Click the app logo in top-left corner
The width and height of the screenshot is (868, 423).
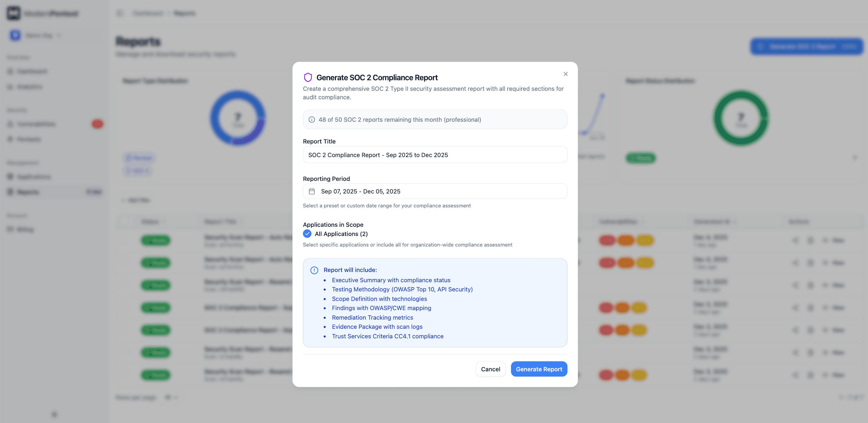14,13
